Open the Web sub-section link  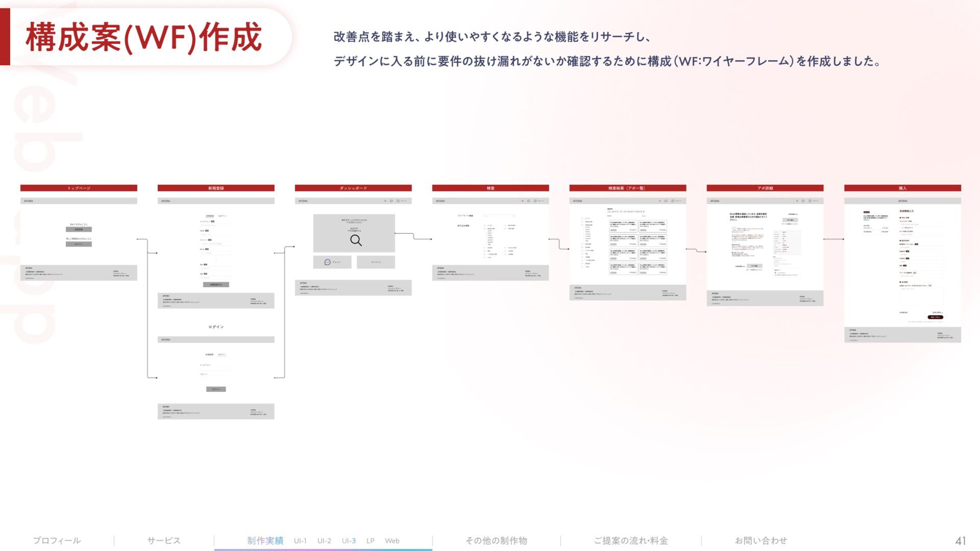tap(392, 541)
